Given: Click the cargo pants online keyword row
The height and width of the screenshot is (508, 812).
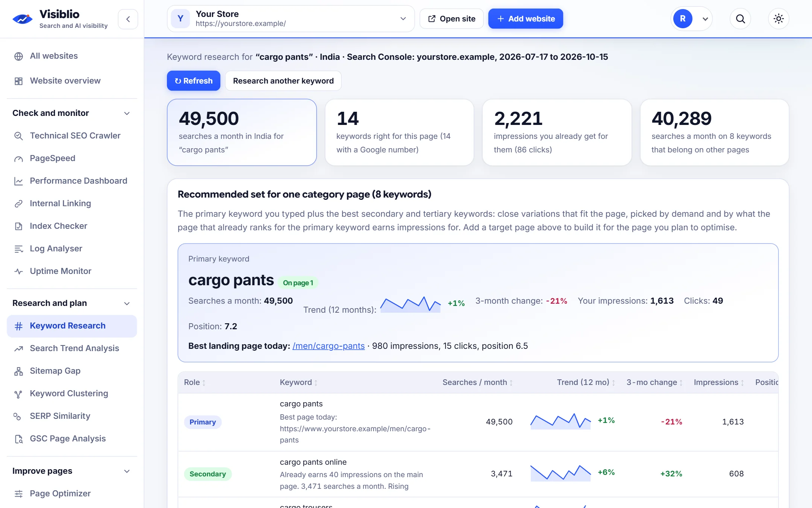Looking at the screenshot, I should click(478, 474).
